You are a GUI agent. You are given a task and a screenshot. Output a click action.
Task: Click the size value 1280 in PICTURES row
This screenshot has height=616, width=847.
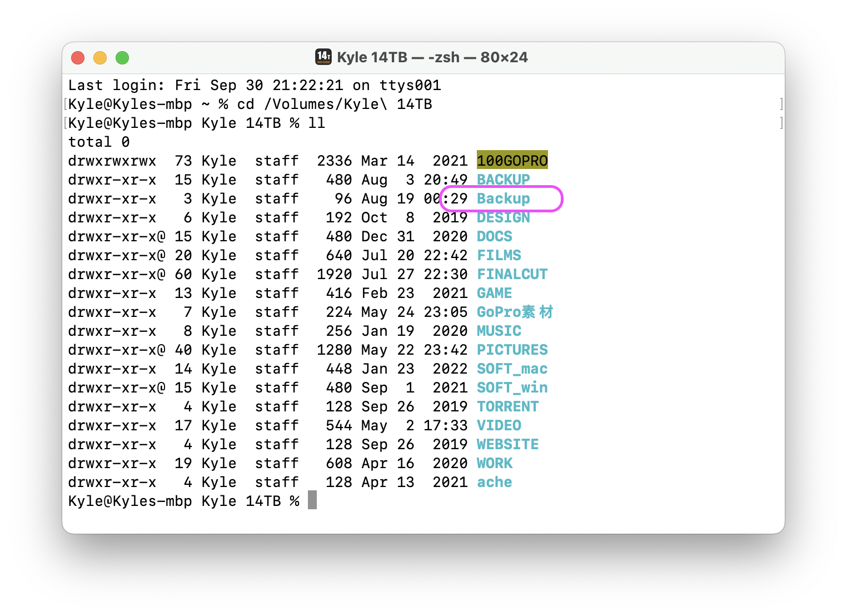pyautogui.click(x=335, y=350)
